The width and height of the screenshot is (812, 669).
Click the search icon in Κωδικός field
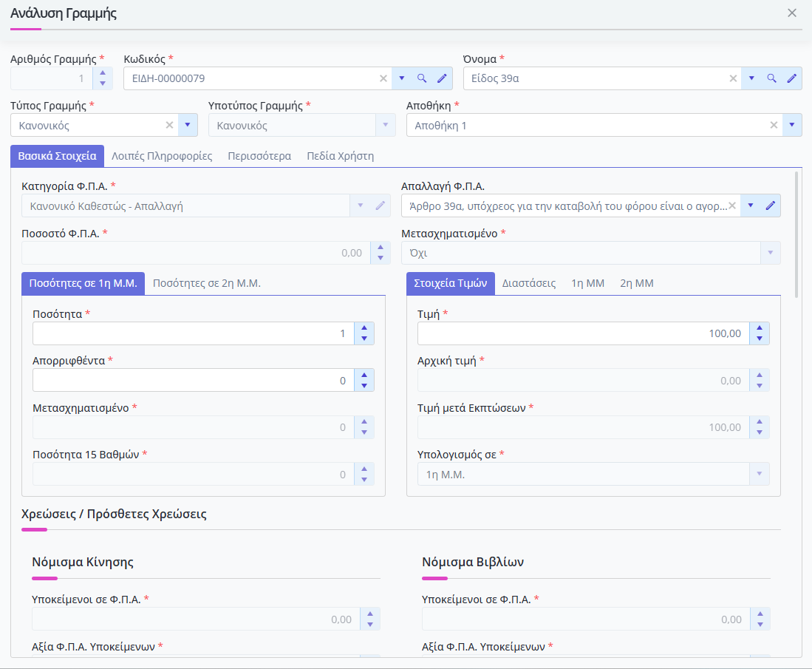pyautogui.click(x=422, y=78)
